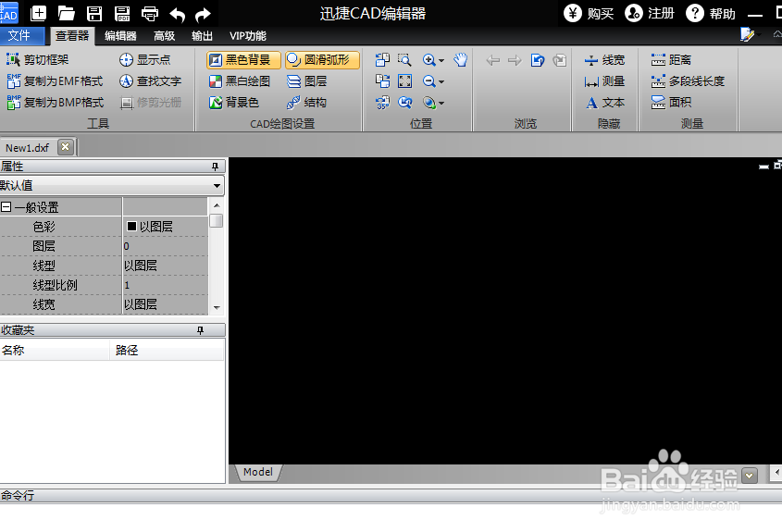This screenshot has width=782, height=532.
Task: Switch to the 查看器 viewer tab
Action: click(x=72, y=36)
